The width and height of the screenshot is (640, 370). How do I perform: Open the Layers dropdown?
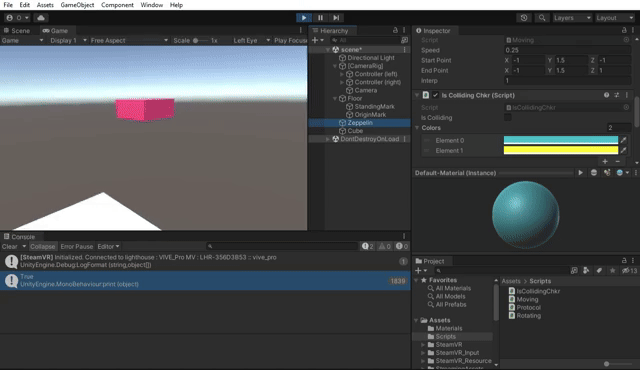pos(572,18)
